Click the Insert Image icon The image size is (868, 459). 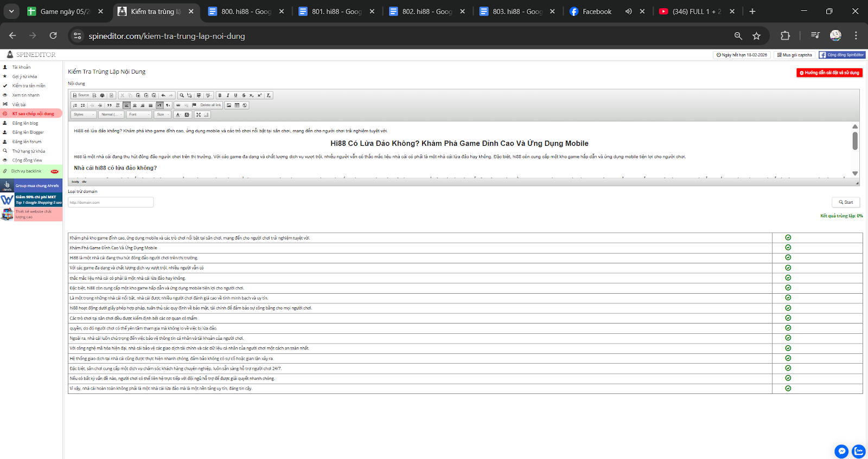pos(229,105)
